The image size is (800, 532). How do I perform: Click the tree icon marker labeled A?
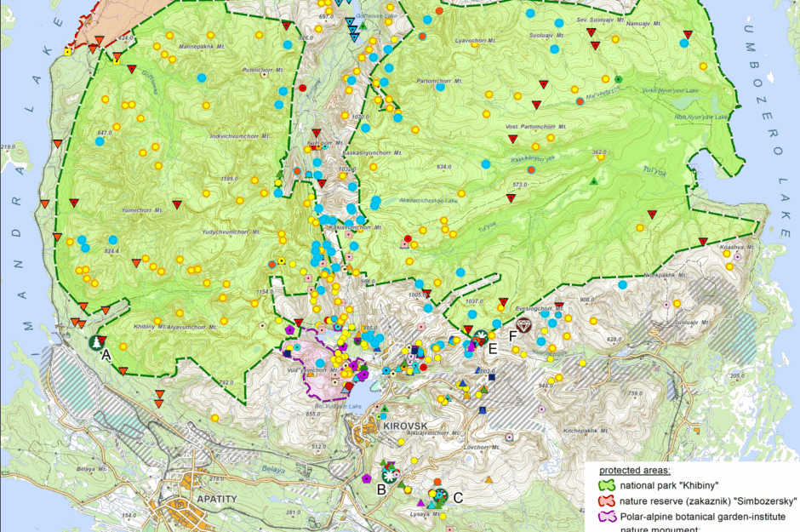point(96,342)
